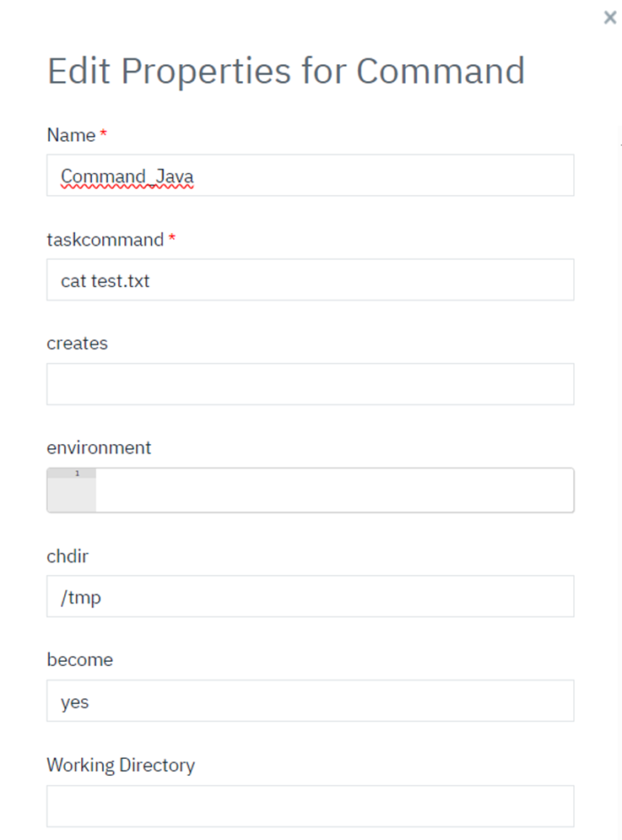The width and height of the screenshot is (622, 840).
Task: Click the empty creates input field
Action: coord(310,384)
